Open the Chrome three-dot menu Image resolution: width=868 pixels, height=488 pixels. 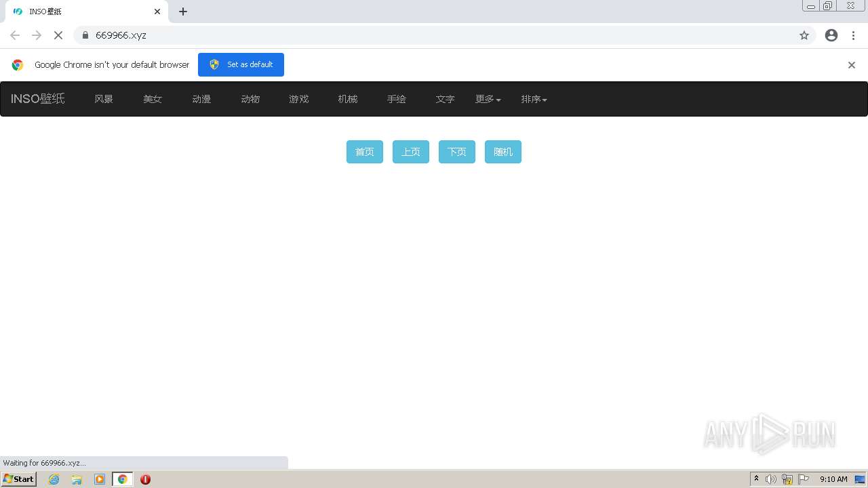[854, 35]
